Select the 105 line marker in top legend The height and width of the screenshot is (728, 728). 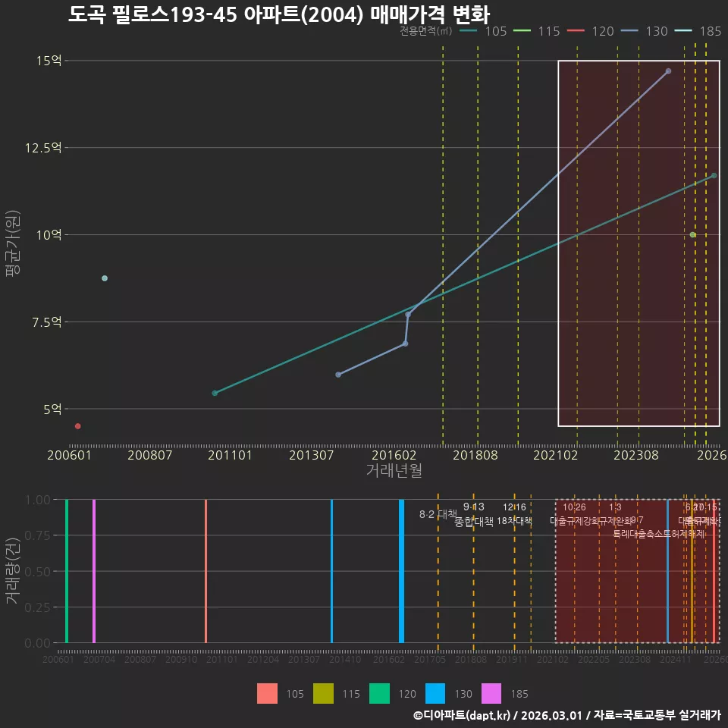(469, 31)
